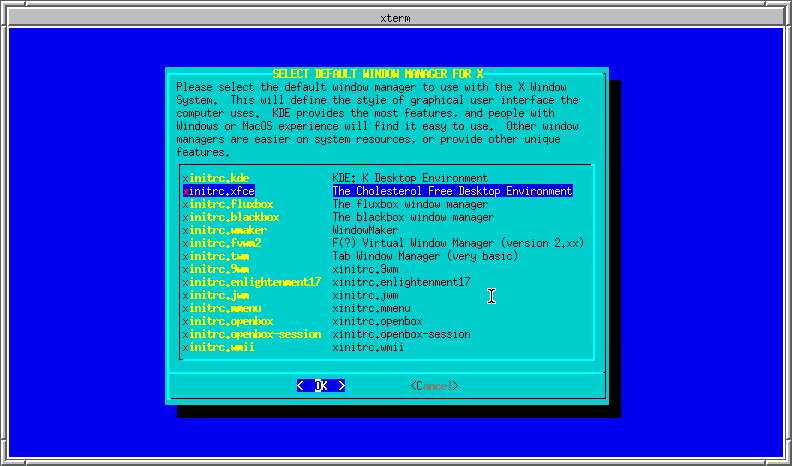The width and height of the screenshot is (792, 466).
Task: Click 'The fluxbox window manager' description
Action: 410,204
